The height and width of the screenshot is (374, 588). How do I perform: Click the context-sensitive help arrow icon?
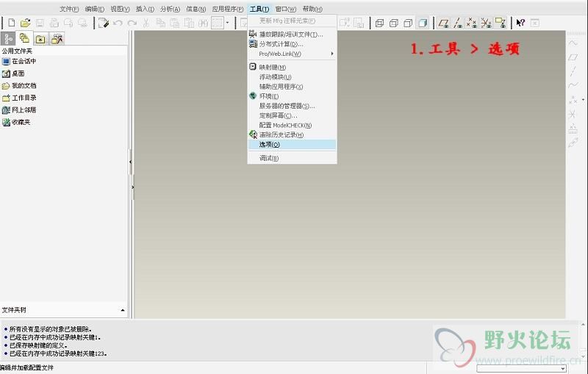click(520, 23)
